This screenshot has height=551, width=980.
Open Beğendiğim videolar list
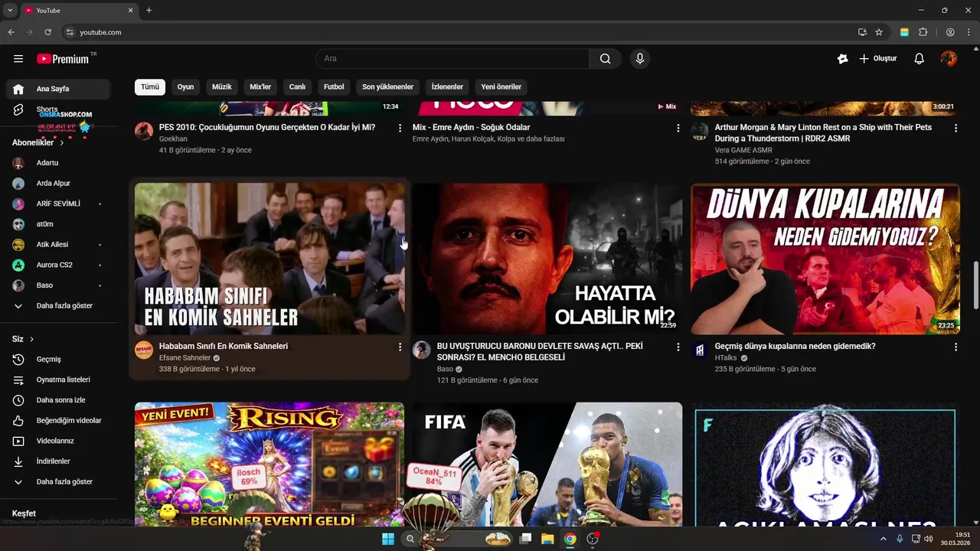coord(59,420)
